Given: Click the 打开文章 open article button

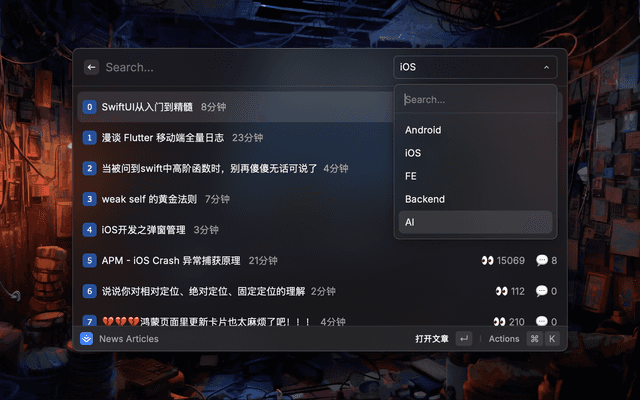Looking at the screenshot, I should 432,339.
